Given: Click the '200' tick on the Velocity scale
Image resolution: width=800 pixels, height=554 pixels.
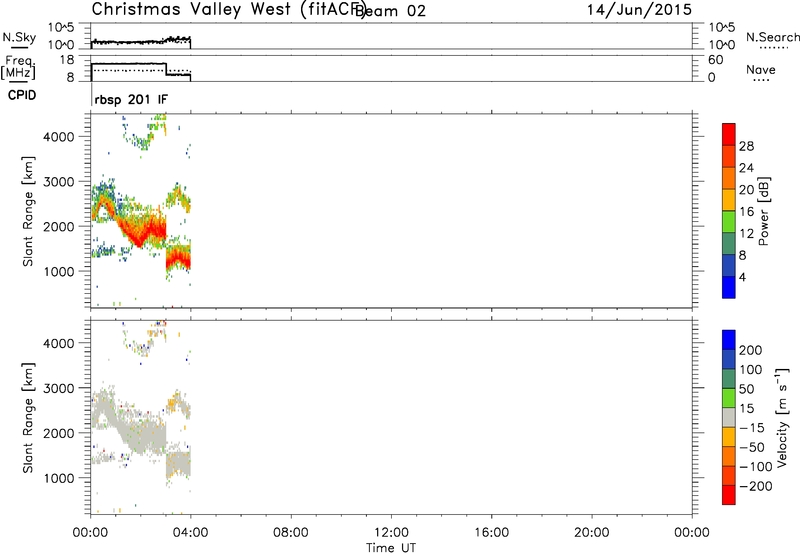Looking at the screenshot, I should (x=751, y=350).
